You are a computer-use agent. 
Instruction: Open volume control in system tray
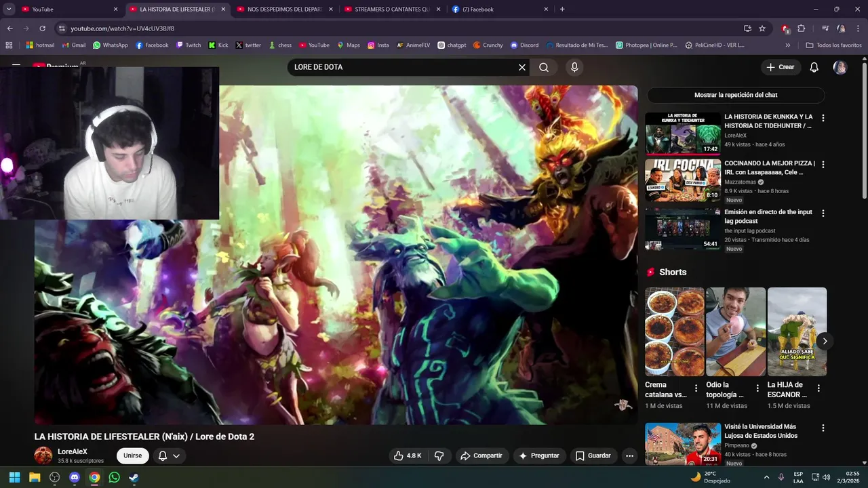pyautogui.click(x=826, y=477)
